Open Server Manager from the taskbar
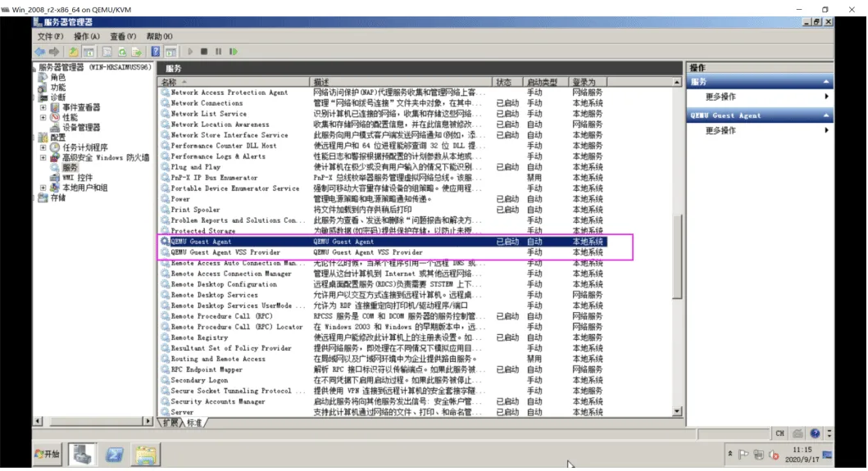Image resolution: width=868 pixels, height=471 pixels. (x=83, y=455)
